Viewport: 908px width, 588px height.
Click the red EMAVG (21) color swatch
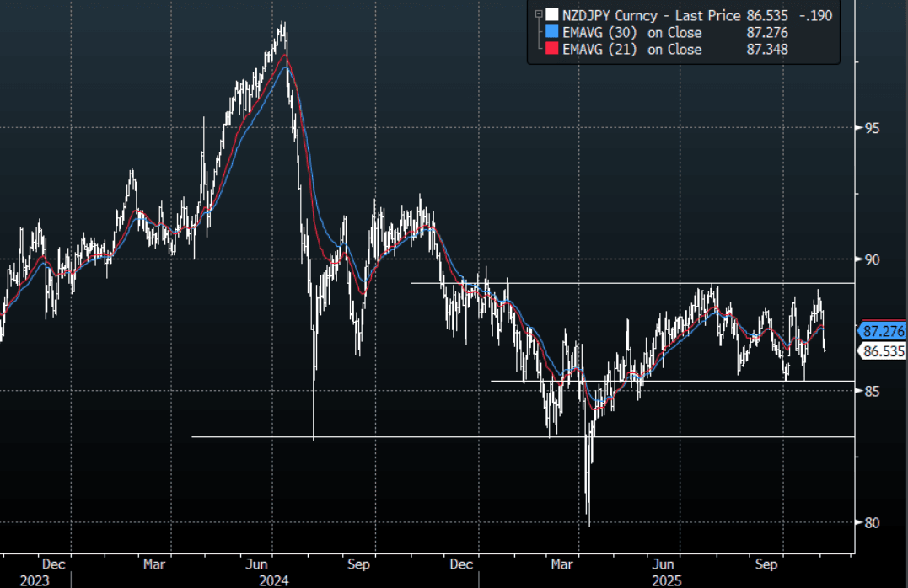coord(552,50)
